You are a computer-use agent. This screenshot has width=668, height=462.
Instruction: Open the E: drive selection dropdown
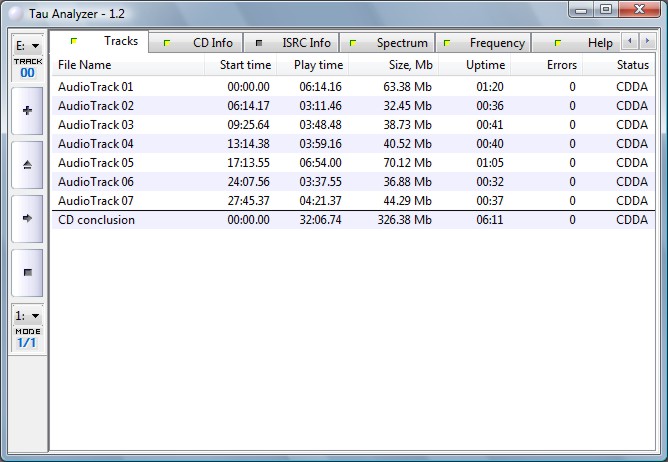tap(26, 45)
